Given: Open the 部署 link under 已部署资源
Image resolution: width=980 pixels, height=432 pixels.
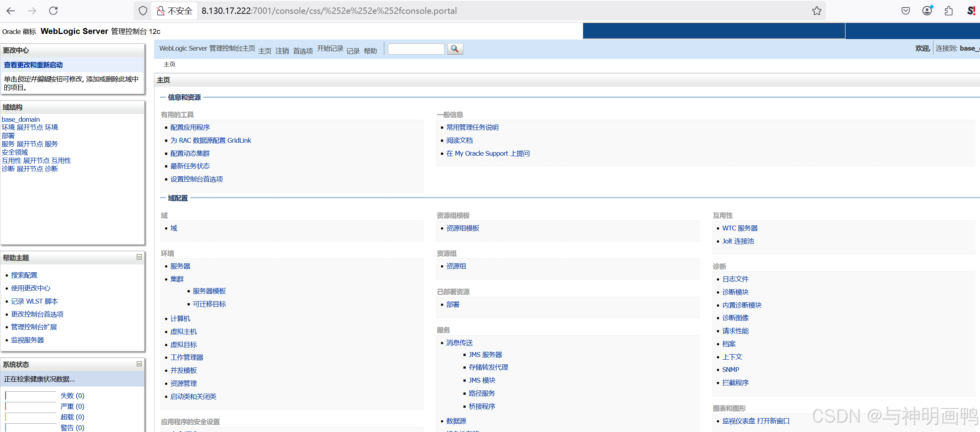Looking at the screenshot, I should pos(453,304).
